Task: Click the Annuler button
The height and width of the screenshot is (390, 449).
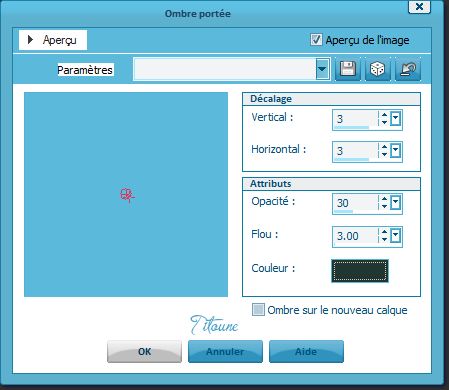Action: click(x=225, y=351)
